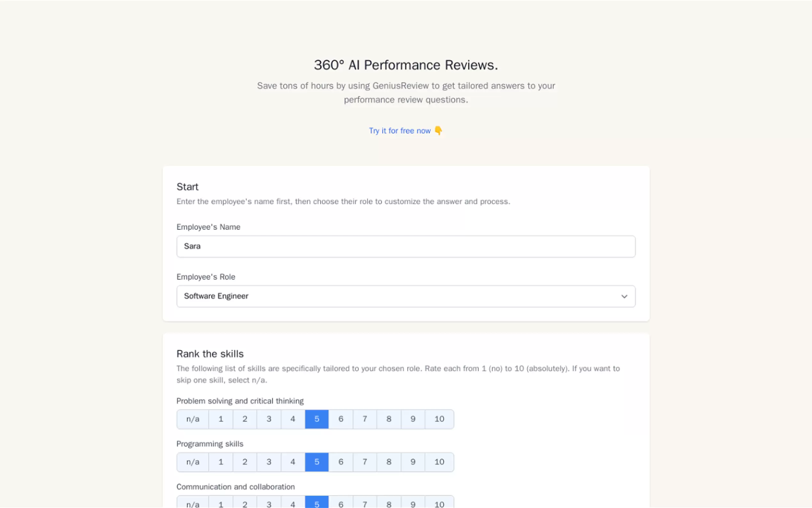Screen dimensions: 812x508
Task: Click the Try it for free now link
Action: tap(400, 131)
